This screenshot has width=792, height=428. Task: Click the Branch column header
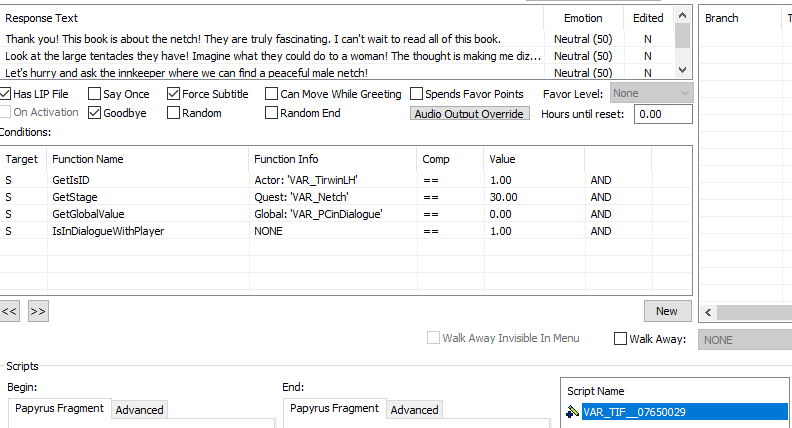740,18
